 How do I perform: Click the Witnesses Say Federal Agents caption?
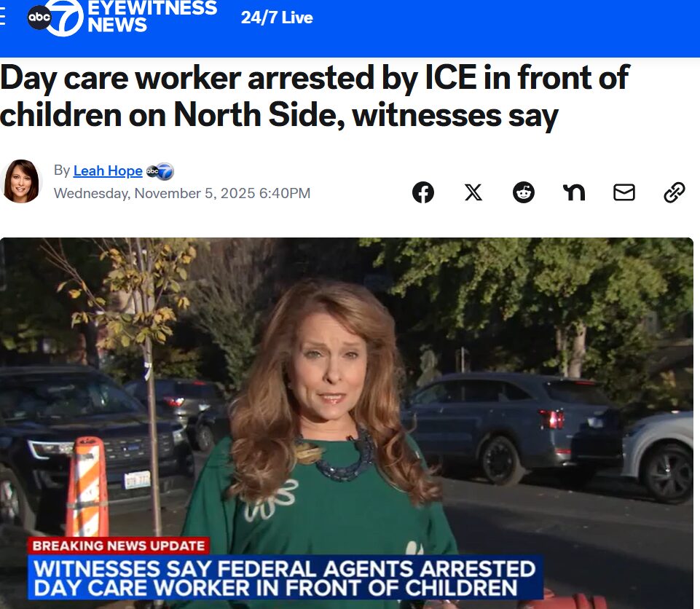pos(285,578)
